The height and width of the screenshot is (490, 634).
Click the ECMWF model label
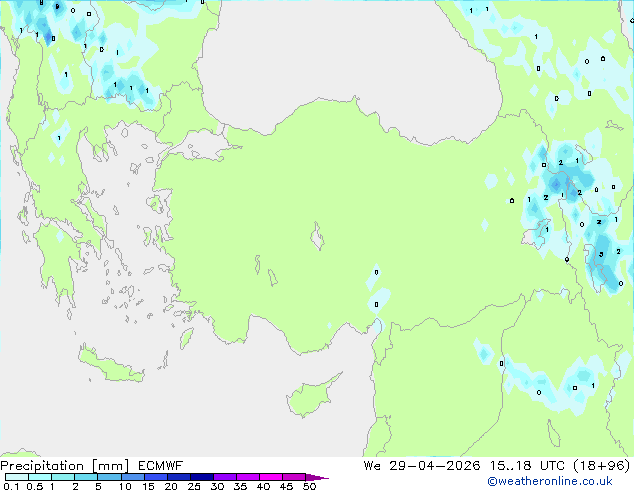point(161,466)
